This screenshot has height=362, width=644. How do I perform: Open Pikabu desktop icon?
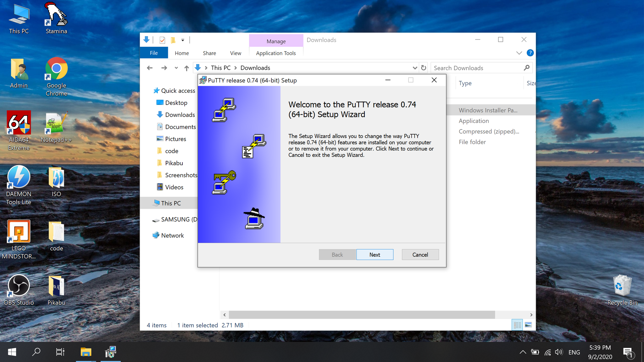point(56,290)
